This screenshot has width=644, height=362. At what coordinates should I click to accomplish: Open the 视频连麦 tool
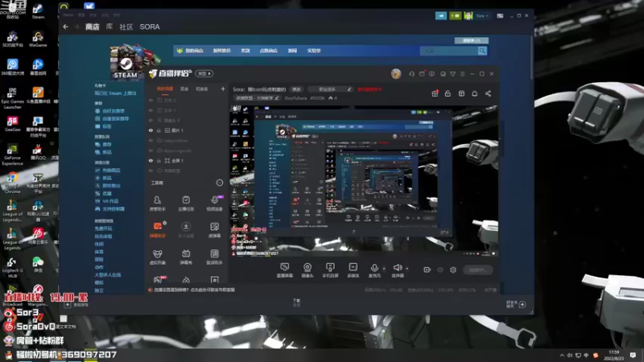click(x=214, y=204)
